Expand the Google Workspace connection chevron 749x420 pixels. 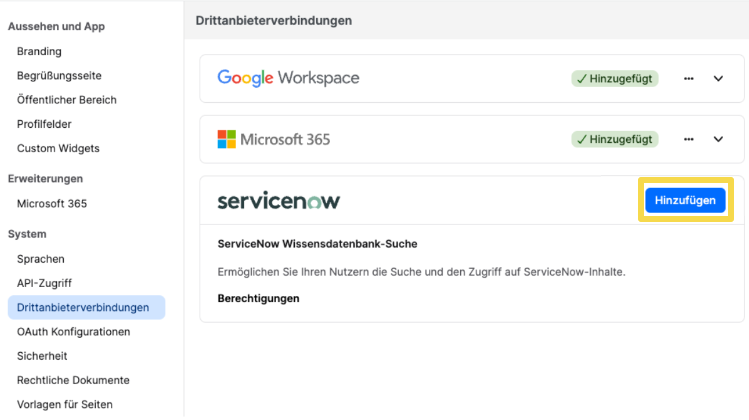pyautogui.click(x=718, y=79)
